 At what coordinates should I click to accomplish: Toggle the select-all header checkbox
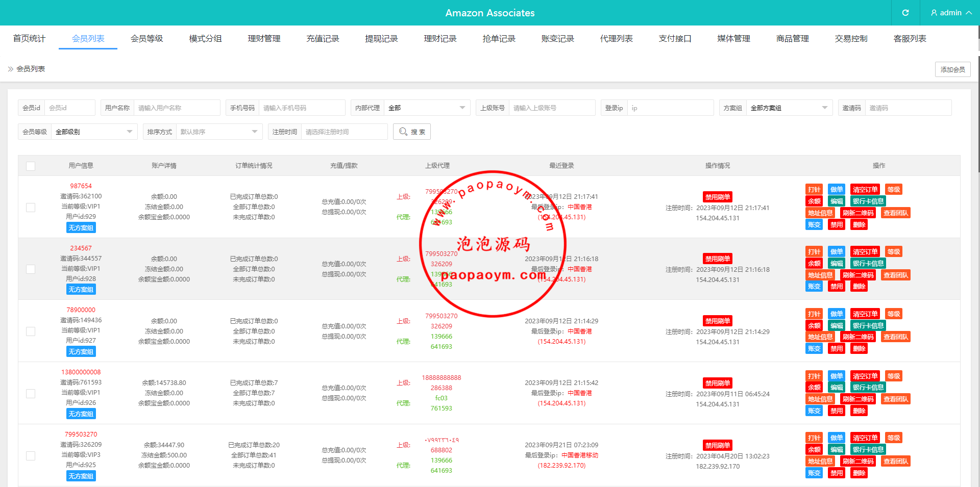[31, 166]
